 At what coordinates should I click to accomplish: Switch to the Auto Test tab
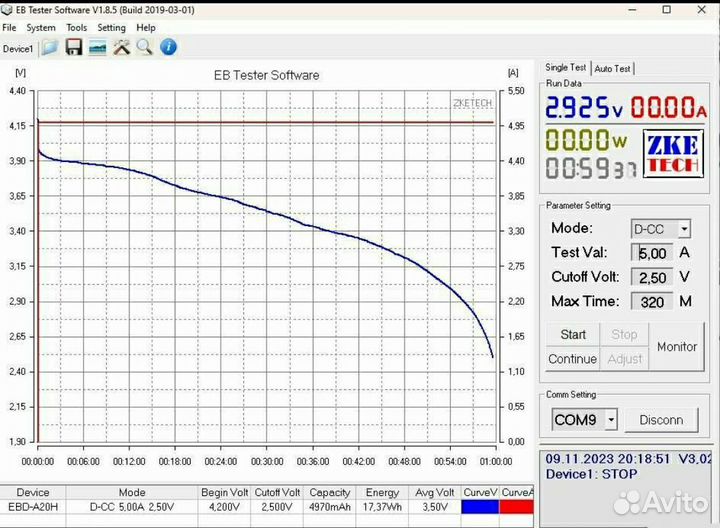point(612,69)
